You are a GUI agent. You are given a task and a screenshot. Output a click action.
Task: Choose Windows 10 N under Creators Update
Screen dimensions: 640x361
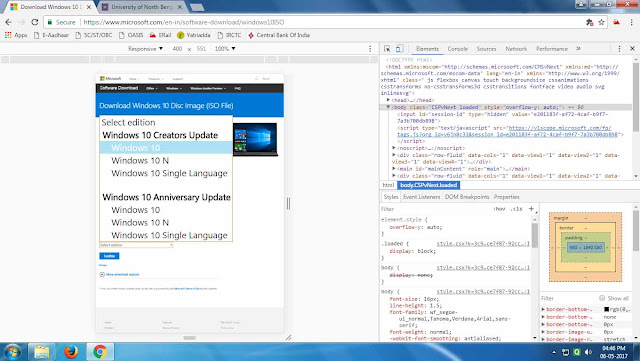(x=166, y=160)
